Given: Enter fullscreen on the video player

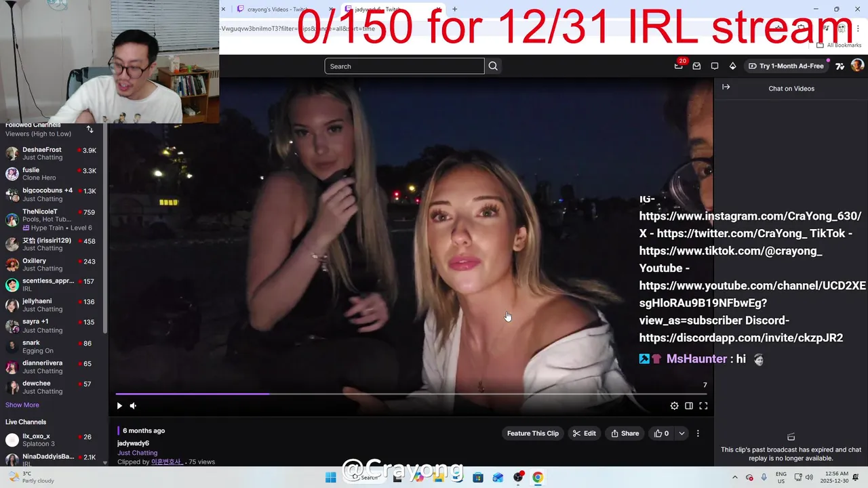Looking at the screenshot, I should pyautogui.click(x=703, y=406).
